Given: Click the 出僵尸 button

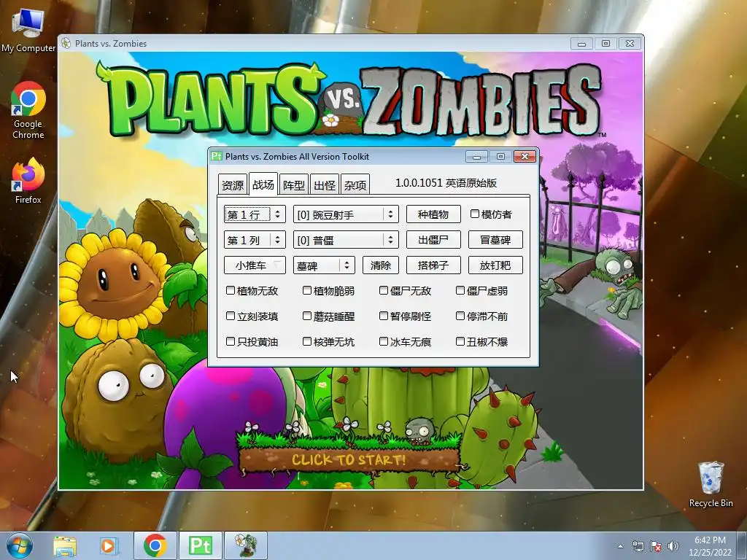Looking at the screenshot, I should coord(433,240).
